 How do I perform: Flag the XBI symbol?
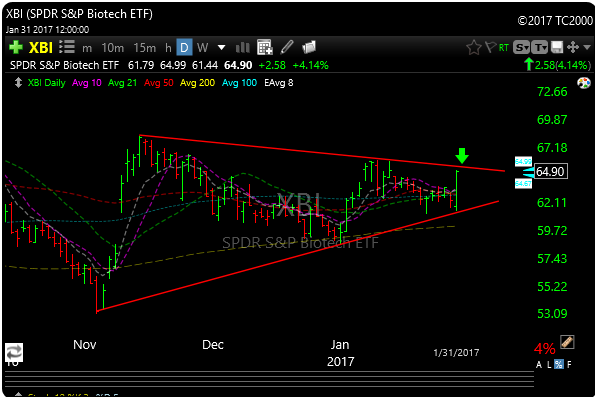click(x=490, y=47)
